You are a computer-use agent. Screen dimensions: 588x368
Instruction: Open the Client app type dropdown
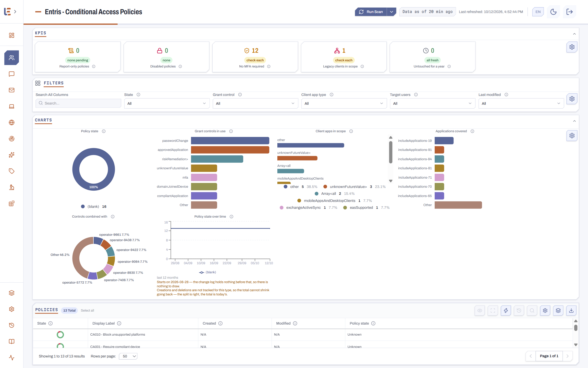pyautogui.click(x=344, y=104)
